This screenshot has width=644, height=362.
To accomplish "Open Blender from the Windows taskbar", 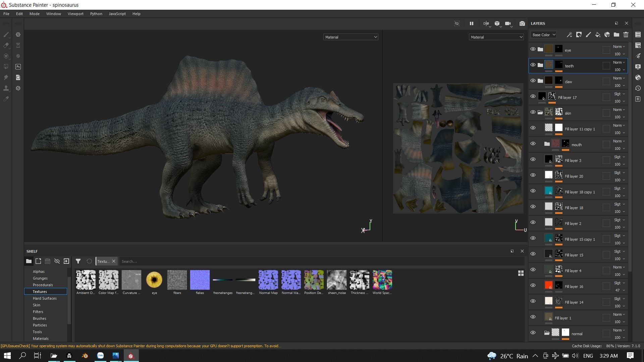I will [x=85, y=356].
